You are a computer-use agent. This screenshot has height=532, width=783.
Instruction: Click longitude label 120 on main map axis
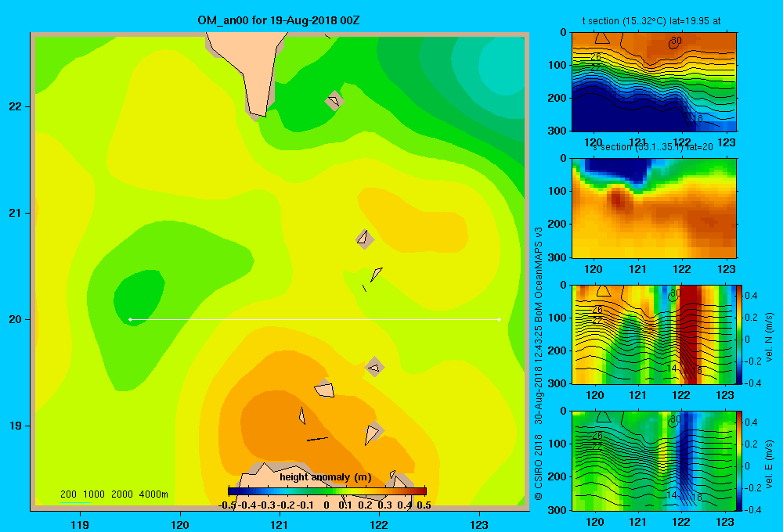tap(180, 525)
